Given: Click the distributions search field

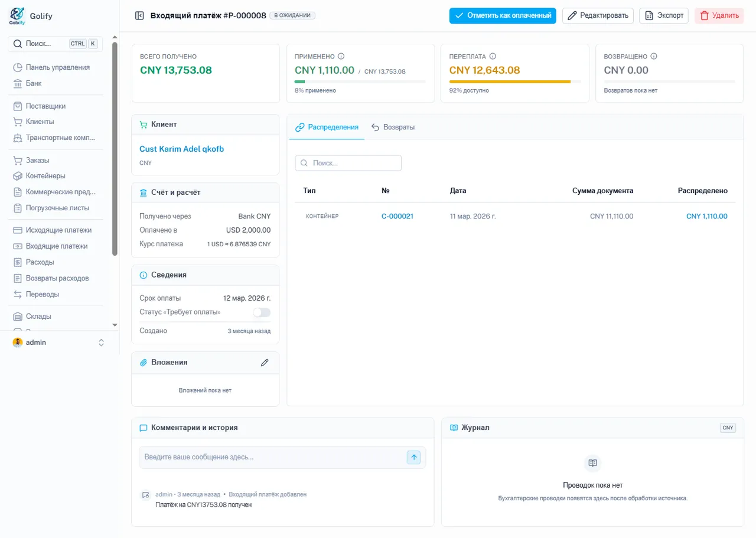Looking at the screenshot, I should (348, 163).
